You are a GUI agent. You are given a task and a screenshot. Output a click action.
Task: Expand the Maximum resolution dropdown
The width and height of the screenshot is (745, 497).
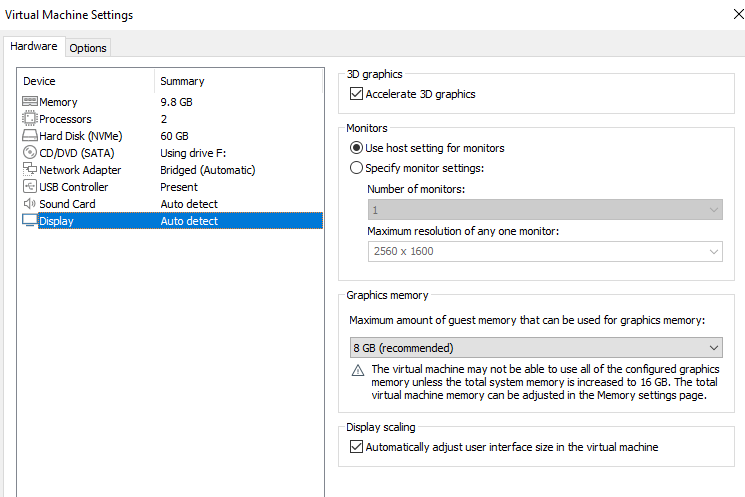coord(544,251)
